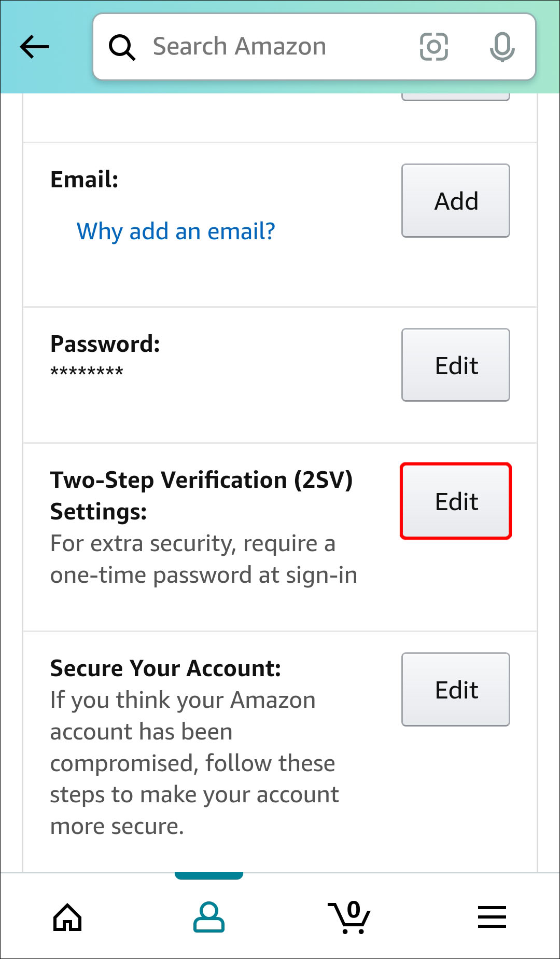Open the shopping cart icon
The image size is (560, 959).
(349, 917)
